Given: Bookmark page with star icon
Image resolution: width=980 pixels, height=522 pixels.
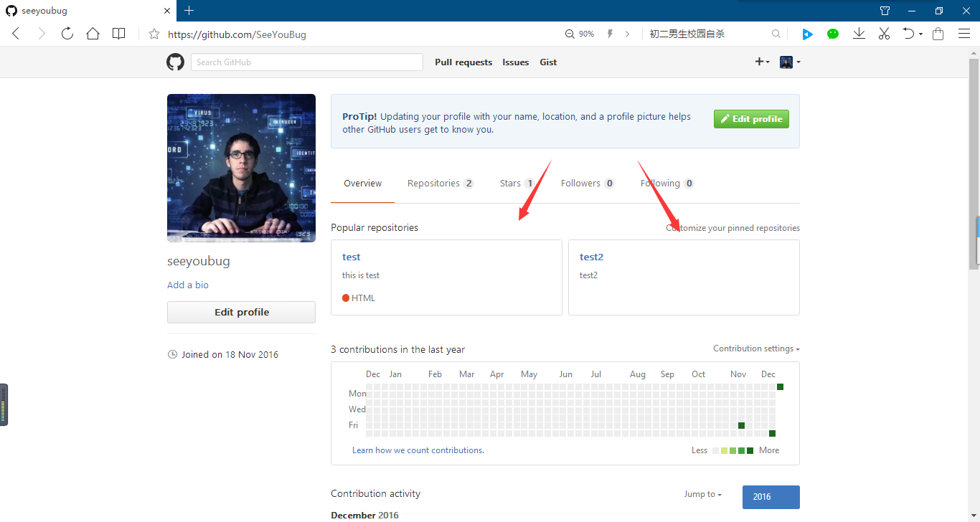Looking at the screenshot, I should (154, 34).
